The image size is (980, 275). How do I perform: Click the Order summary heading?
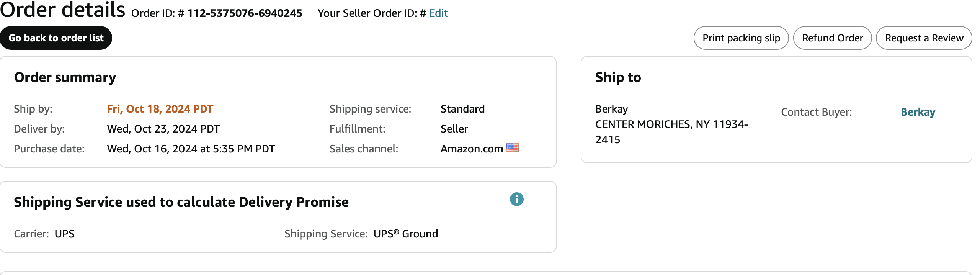point(65,77)
